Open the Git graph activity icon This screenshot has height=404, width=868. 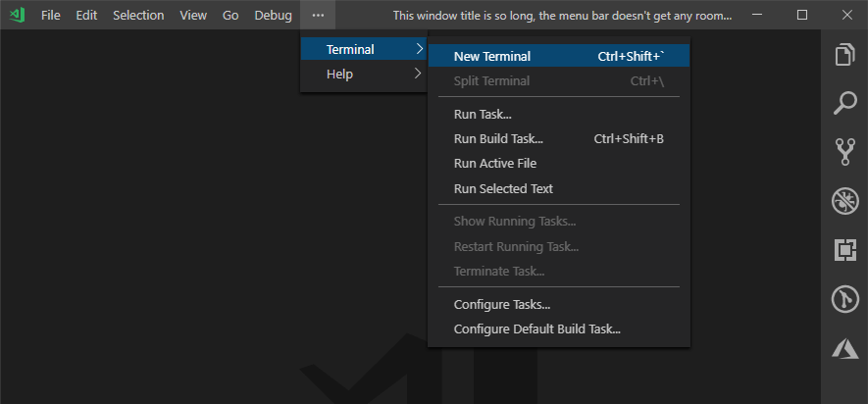click(x=844, y=299)
